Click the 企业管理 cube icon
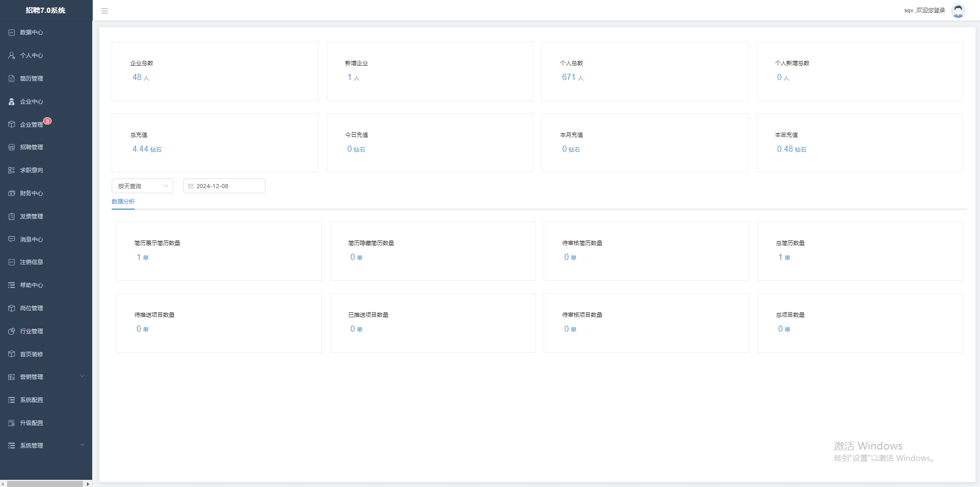 point(11,125)
